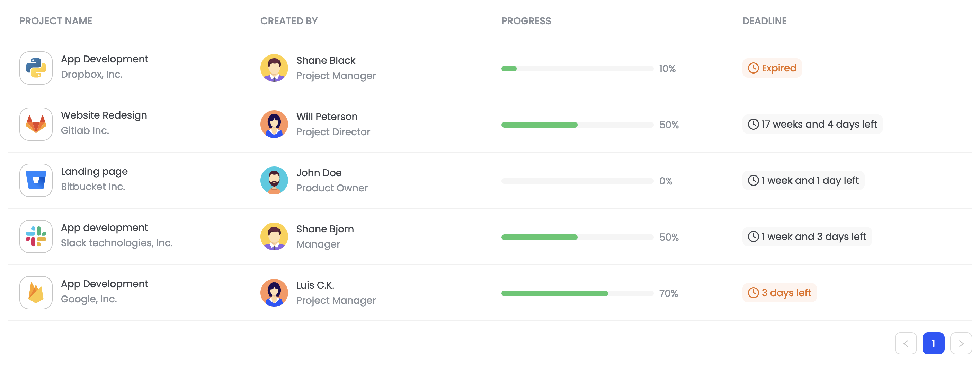Open the 17 weeks and 4 days left badge

(812, 124)
